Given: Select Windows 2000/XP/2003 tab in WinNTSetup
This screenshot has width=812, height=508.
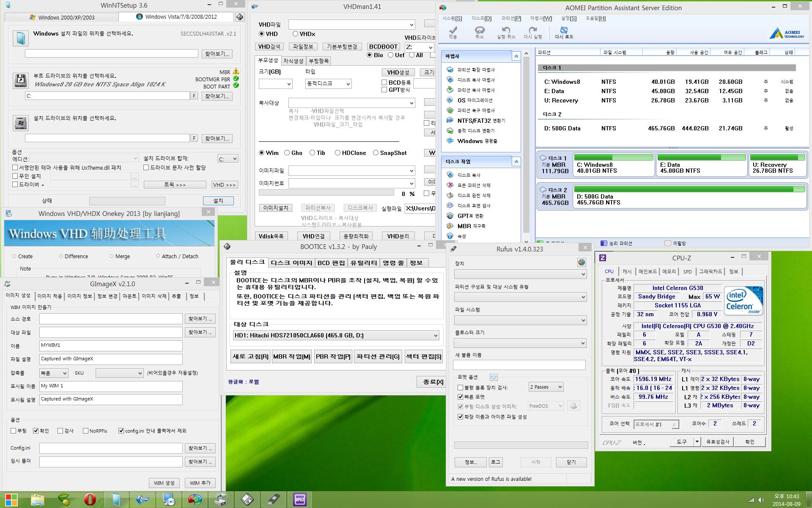Looking at the screenshot, I should (62, 17).
